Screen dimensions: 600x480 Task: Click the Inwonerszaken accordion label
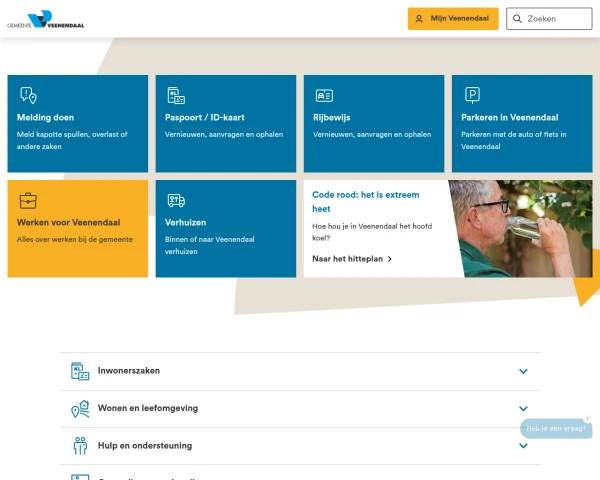point(129,371)
